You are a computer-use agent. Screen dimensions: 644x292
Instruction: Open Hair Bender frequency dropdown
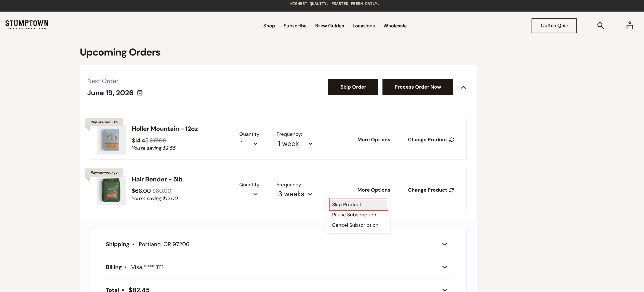click(295, 194)
